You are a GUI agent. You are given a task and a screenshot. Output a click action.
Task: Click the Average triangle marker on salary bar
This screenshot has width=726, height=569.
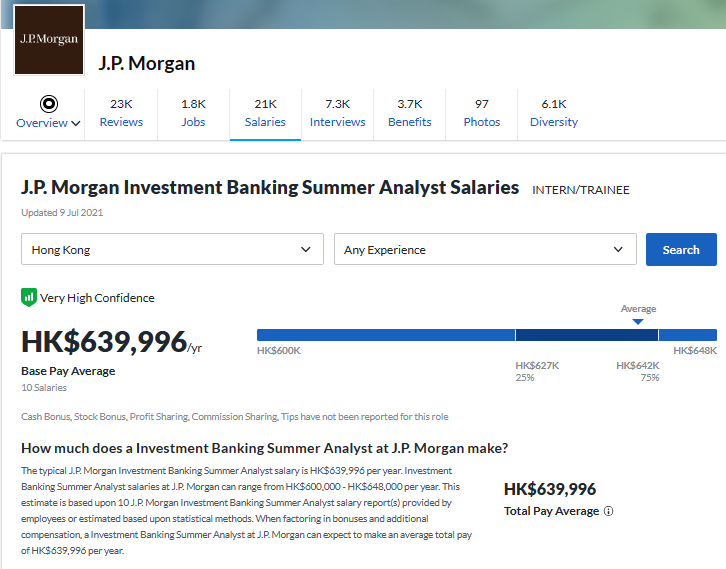coord(638,322)
